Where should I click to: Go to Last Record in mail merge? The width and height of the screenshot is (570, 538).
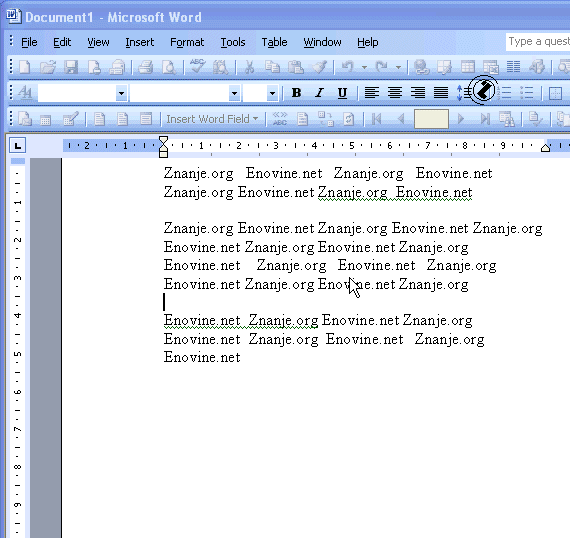(x=485, y=119)
